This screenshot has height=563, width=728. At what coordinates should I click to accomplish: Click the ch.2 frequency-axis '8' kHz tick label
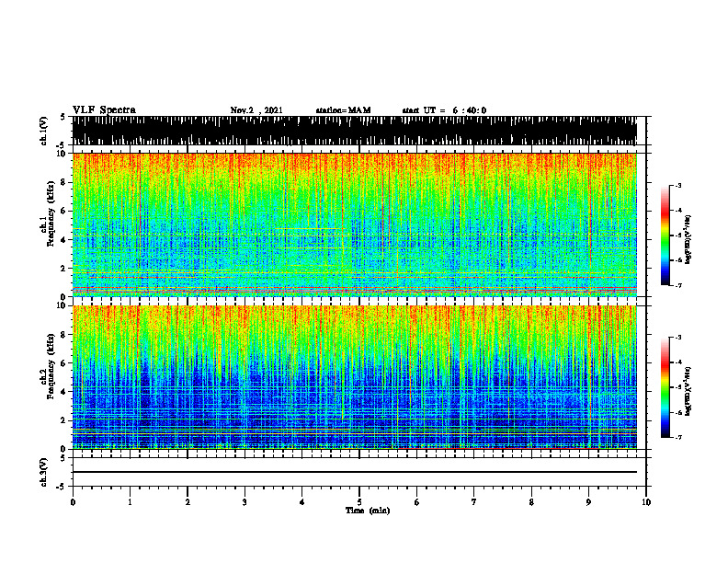pyautogui.click(x=64, y=335)
